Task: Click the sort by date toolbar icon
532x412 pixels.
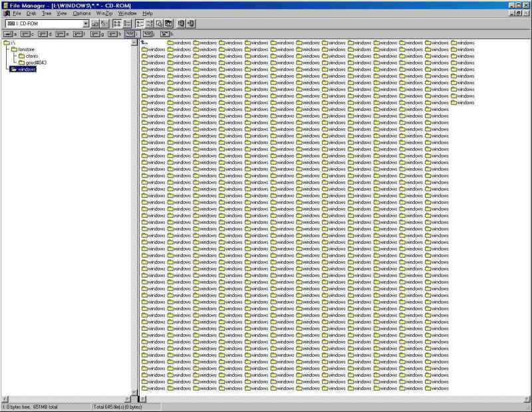Action: [x=168, y=23]
